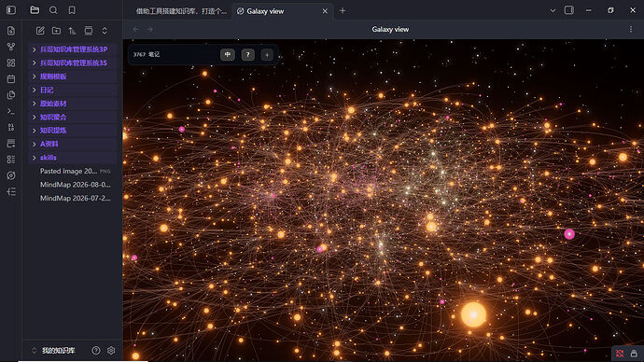This screenshot has height=362, width=644.
Task: Expand the 知识聚合 folder
Action: pos(72,117)
